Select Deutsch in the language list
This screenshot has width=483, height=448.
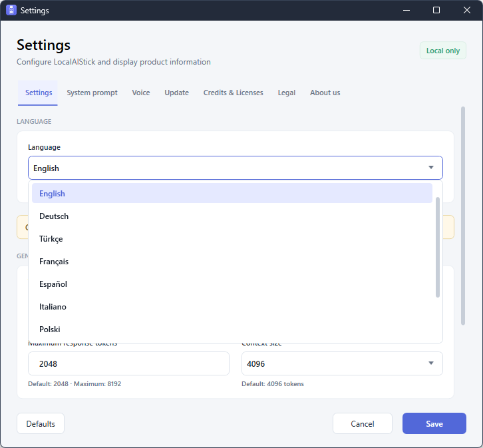(232, 216)
